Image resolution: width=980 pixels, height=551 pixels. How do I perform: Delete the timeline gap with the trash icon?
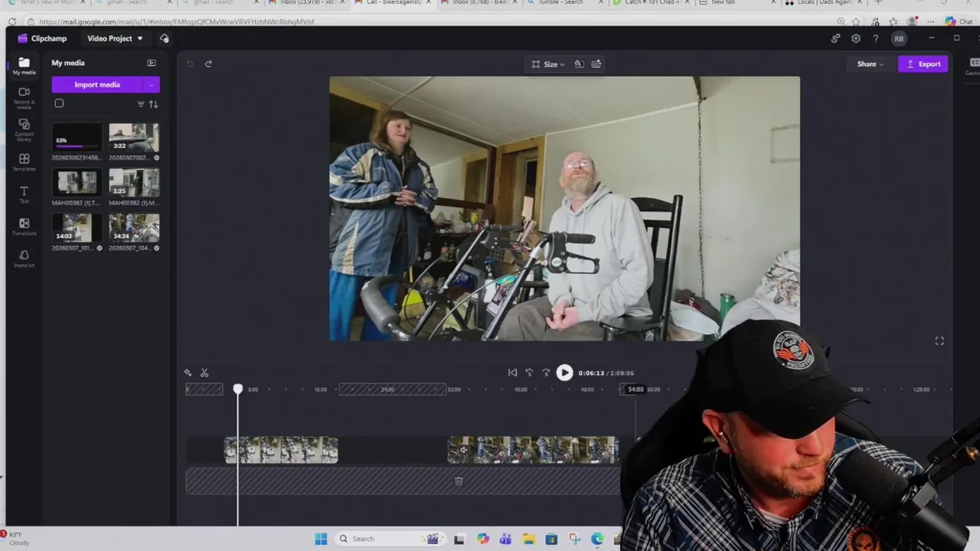click(x=459, y=481)
